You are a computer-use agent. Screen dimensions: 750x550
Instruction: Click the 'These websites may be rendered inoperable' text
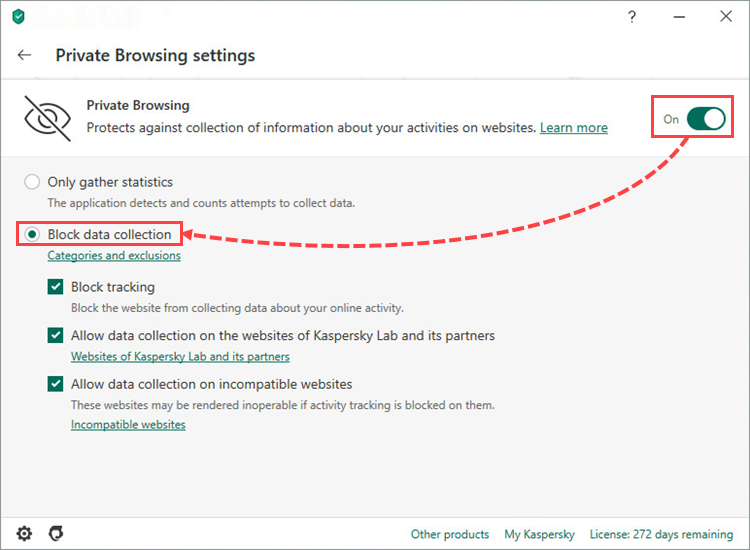pyautogui.click(x=283, y=405)
